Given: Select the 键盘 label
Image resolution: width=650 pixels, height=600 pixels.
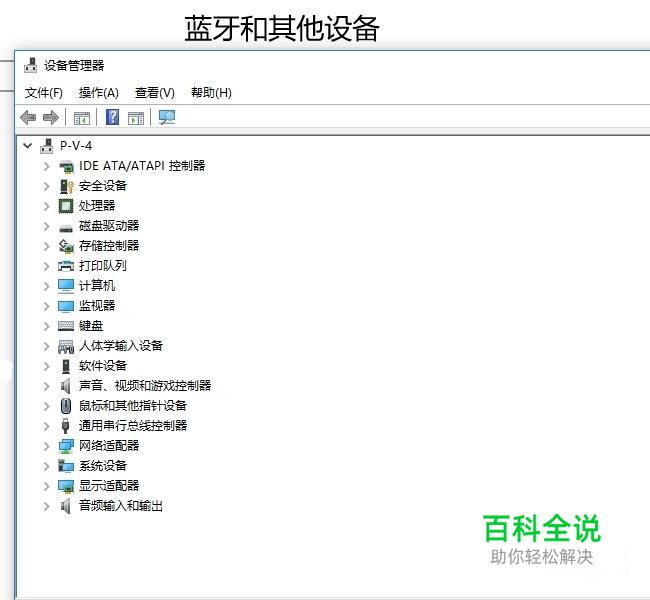Looking at the screenshot, I should tap(91, 326).
